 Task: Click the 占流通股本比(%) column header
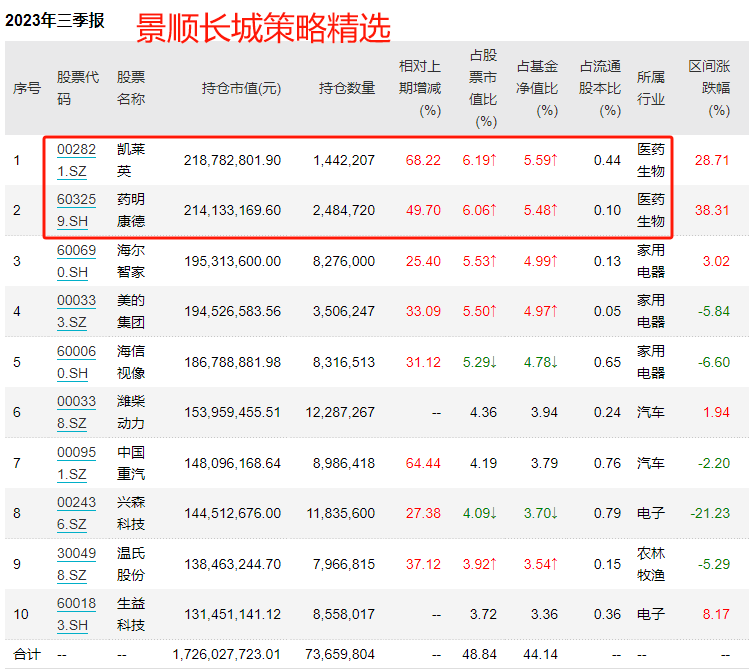(600, 88)
